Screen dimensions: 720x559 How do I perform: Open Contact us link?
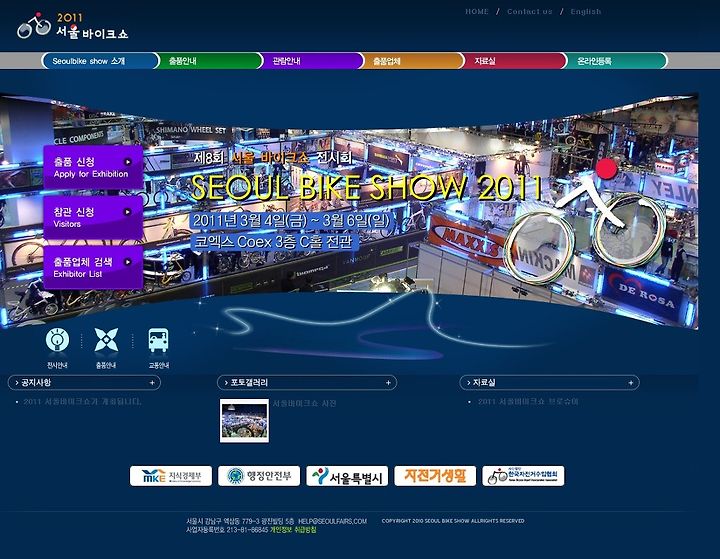pyautogui.click(x=529, y=11)
